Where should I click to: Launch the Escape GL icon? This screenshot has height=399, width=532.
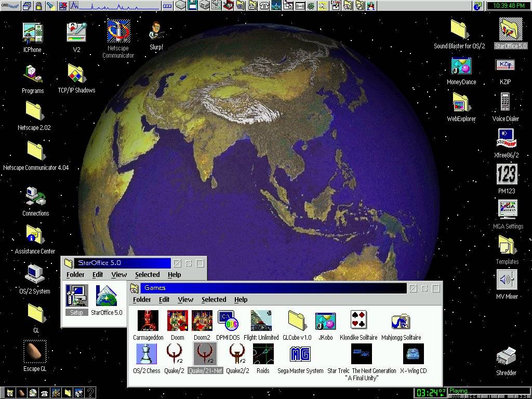pyautogui.click(x=35, y=355)
